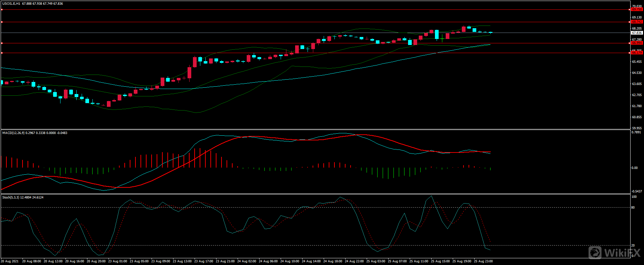
Task: Click the red 68.742 price tag
Action: (x=637, y=22)
